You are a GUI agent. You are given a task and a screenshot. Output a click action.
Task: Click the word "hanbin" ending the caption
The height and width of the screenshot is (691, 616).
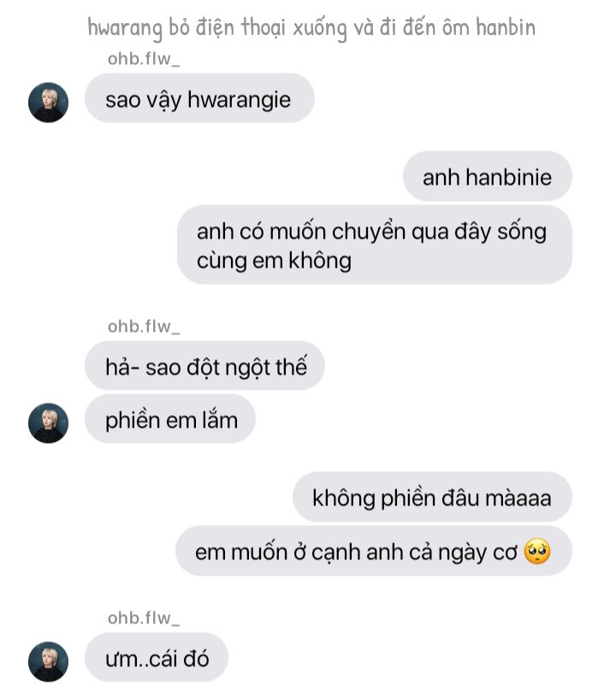pos(506,27)
